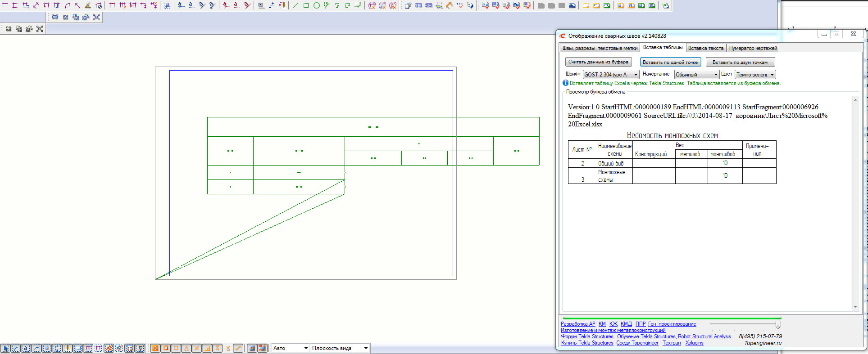Toggle the select text 'a' switch

click(26, 348)
